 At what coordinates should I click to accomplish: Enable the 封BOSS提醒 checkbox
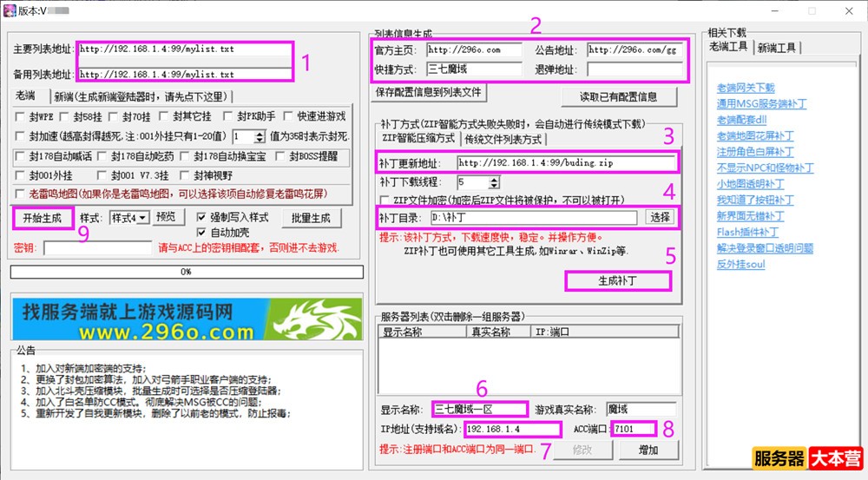pos(280,157)
